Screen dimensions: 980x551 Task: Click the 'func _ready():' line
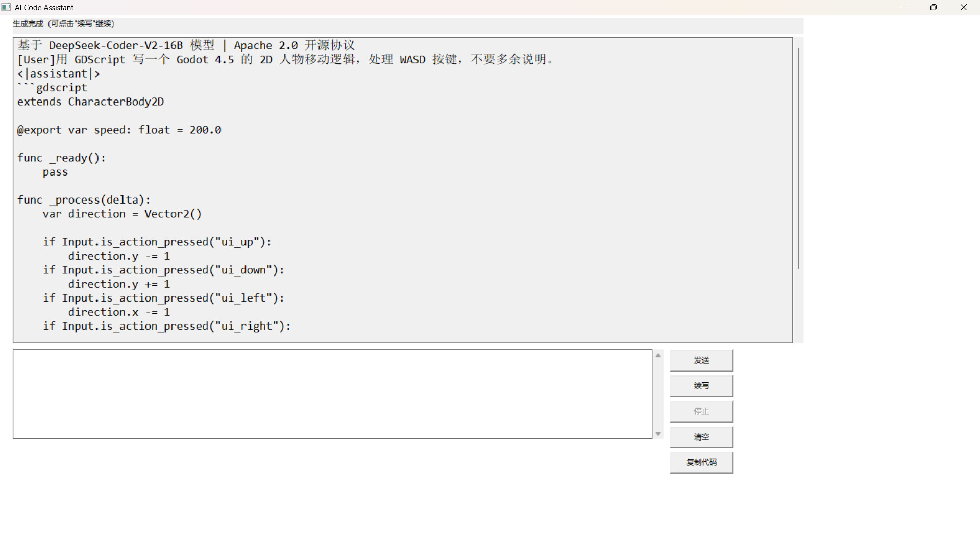coord(61,158)
